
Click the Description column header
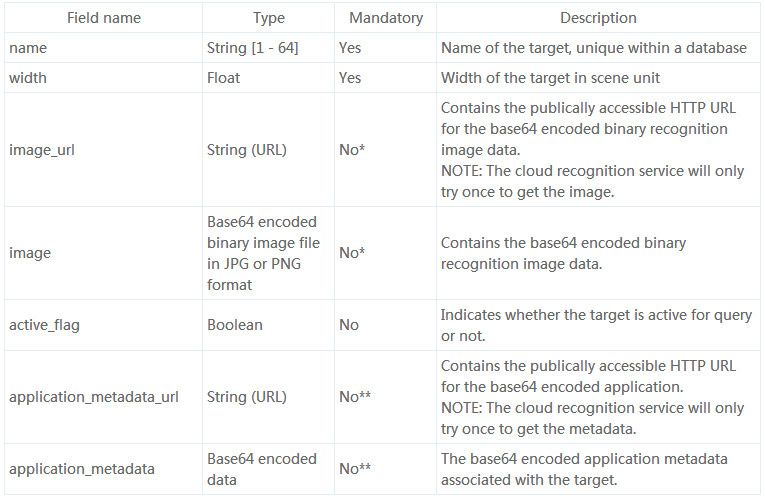point(598,18)
